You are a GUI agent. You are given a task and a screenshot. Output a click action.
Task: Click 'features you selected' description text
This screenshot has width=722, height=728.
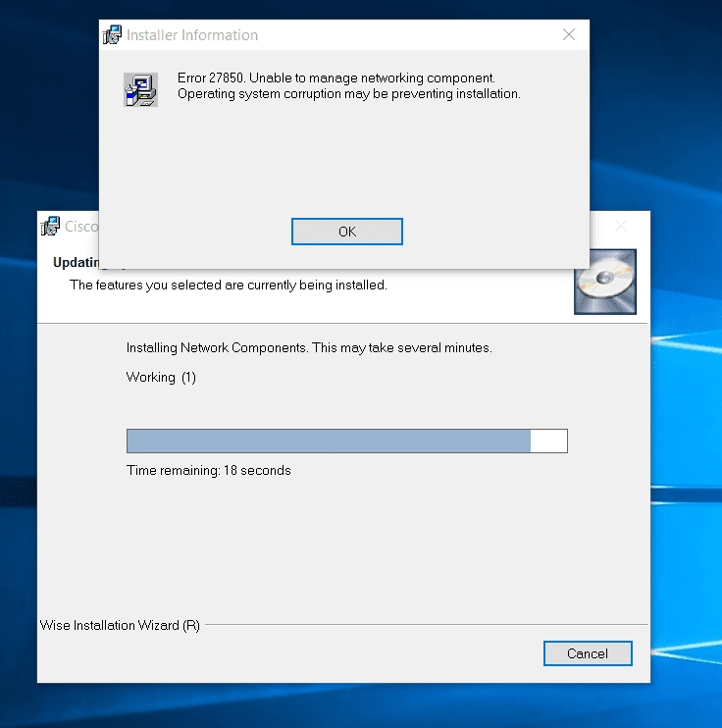point(228,286)
